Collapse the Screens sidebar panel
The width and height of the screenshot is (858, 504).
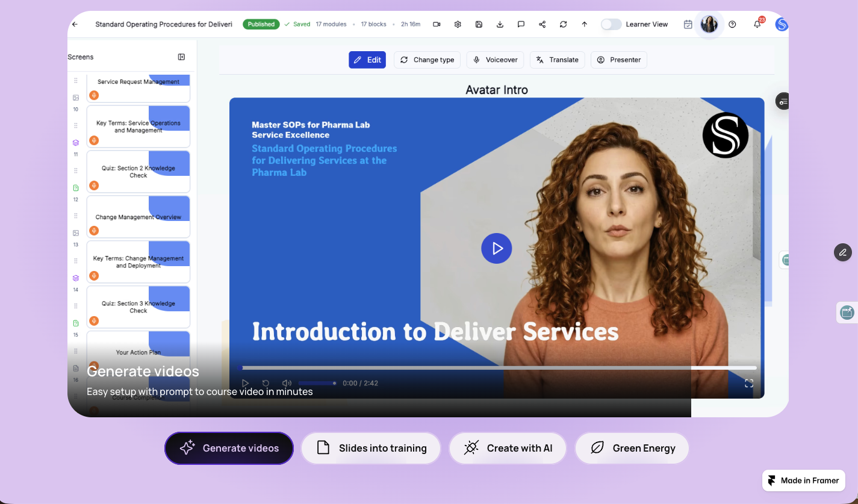click(181, 57)
